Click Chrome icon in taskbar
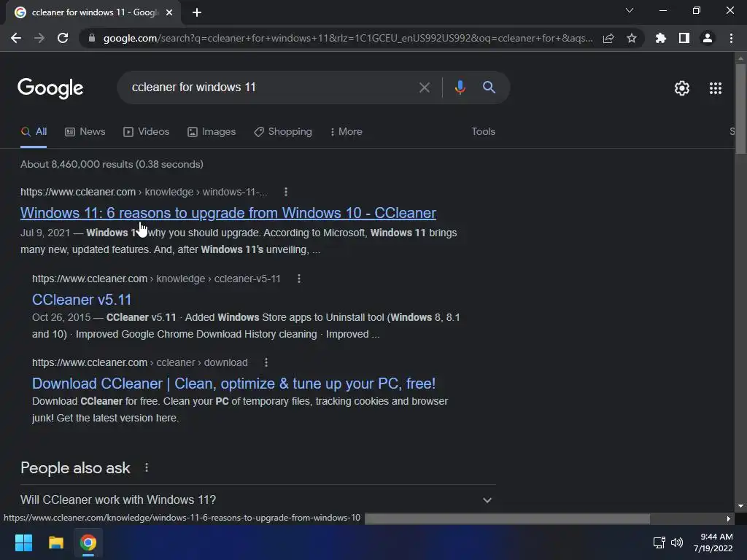747x560 pixels. tap(88, 542)
